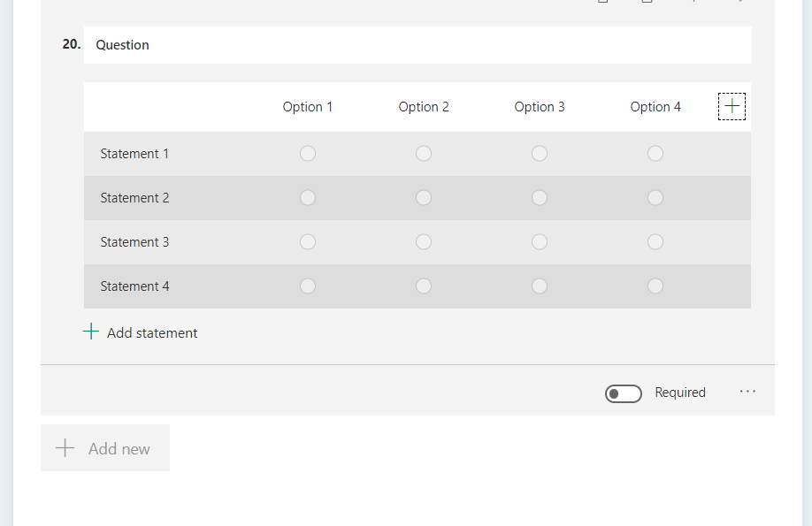The image size is (812, 526).
Task: Select Option 1 radio for Statement 1
Action: [x=308, y=153]
